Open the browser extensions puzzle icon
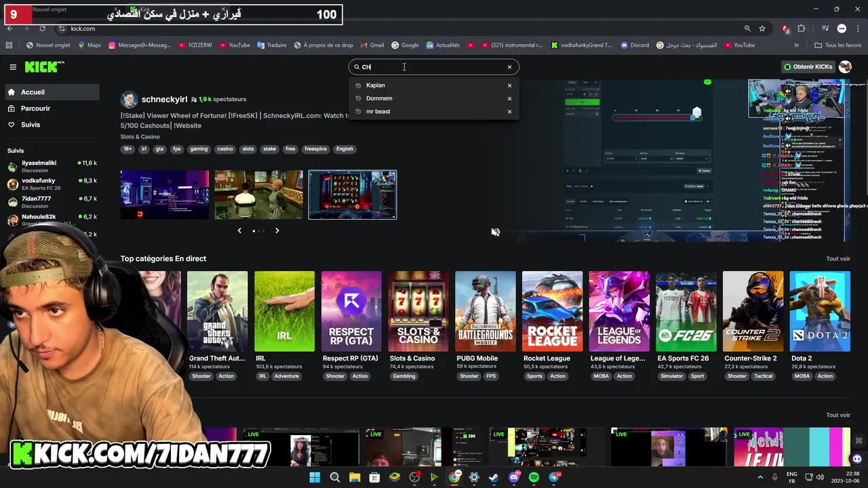868x488 pixels. pyautogui.click(x=802, y=28)
